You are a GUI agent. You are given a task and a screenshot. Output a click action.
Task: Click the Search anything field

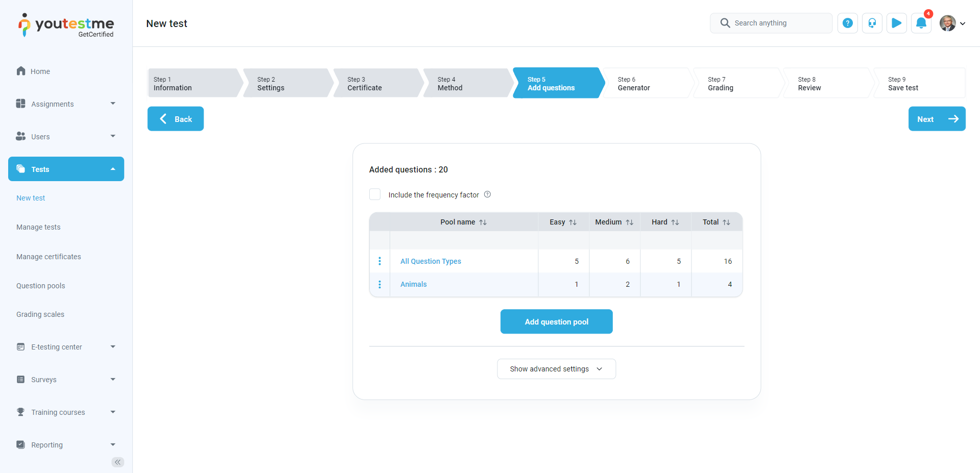point(771,23)
